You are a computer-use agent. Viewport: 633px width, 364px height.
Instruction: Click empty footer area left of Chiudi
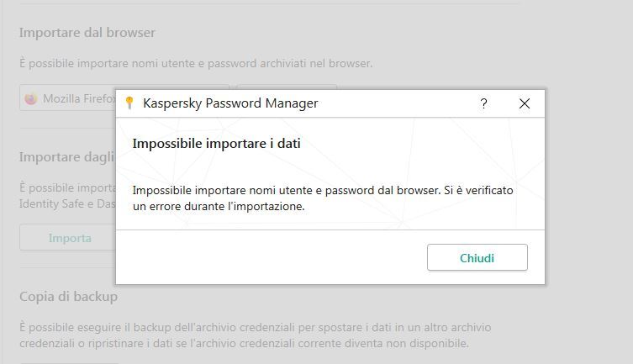click(x=269, y=257)
